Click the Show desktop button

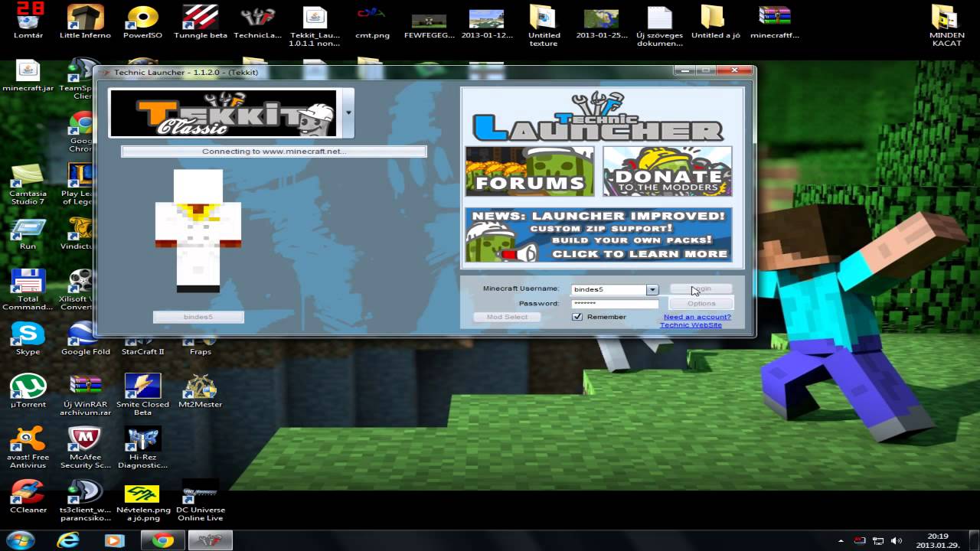pyautogui.click(x=975, y=540)
